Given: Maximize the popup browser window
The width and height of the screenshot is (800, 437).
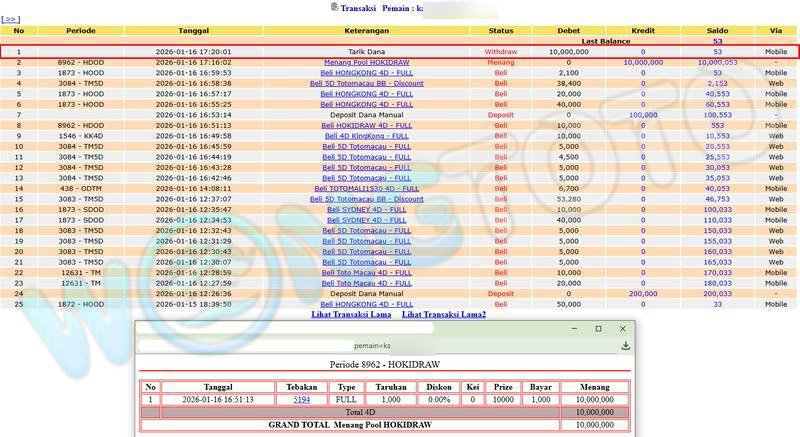Looking at the screenshot, I should pyautogui.click(x=598, y=328).
